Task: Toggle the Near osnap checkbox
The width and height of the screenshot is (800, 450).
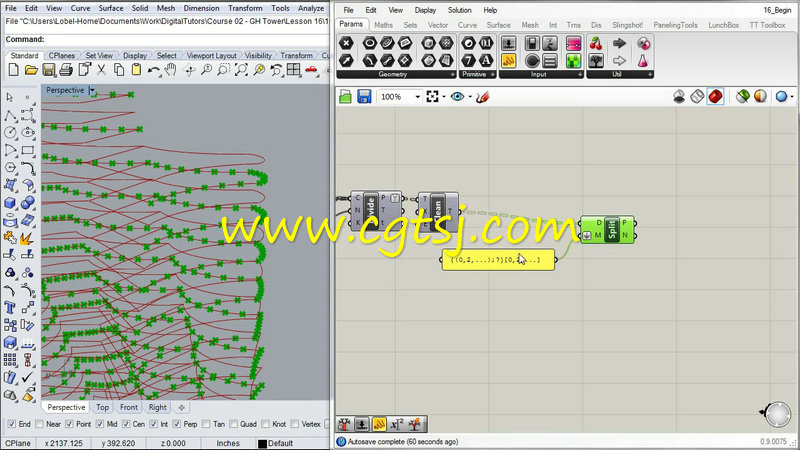Action: point(39,424)
